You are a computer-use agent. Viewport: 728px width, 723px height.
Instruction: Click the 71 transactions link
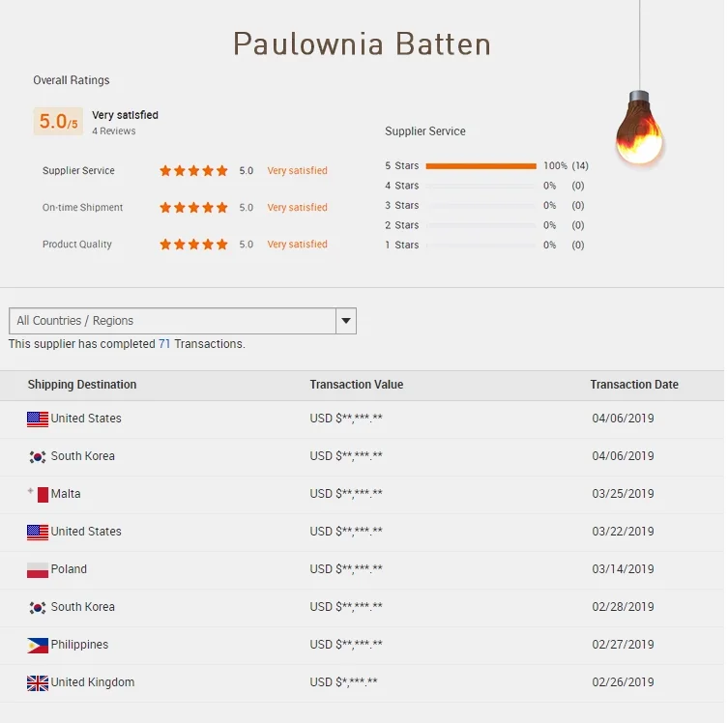point(164,344)
